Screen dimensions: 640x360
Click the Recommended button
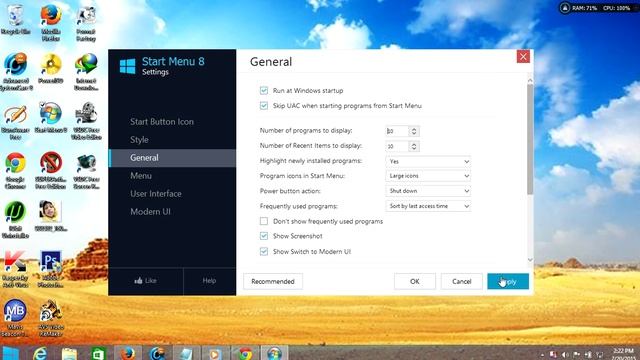coord(273,282)
